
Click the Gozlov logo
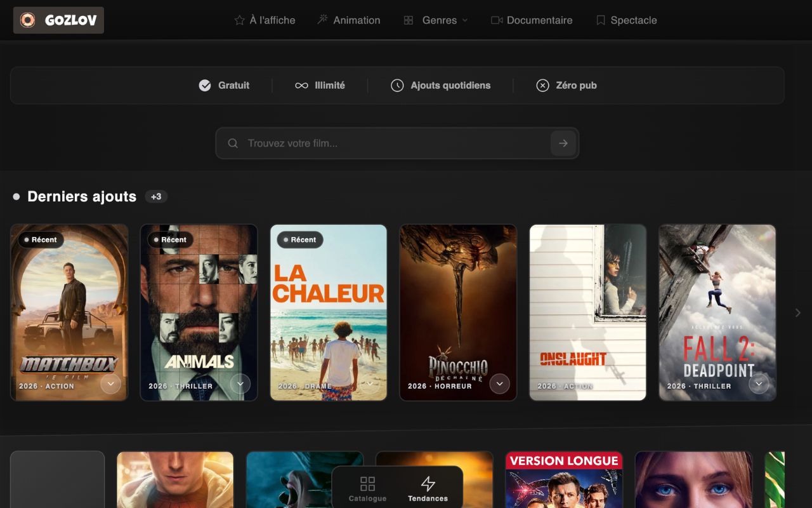click(x=58, y=20)
